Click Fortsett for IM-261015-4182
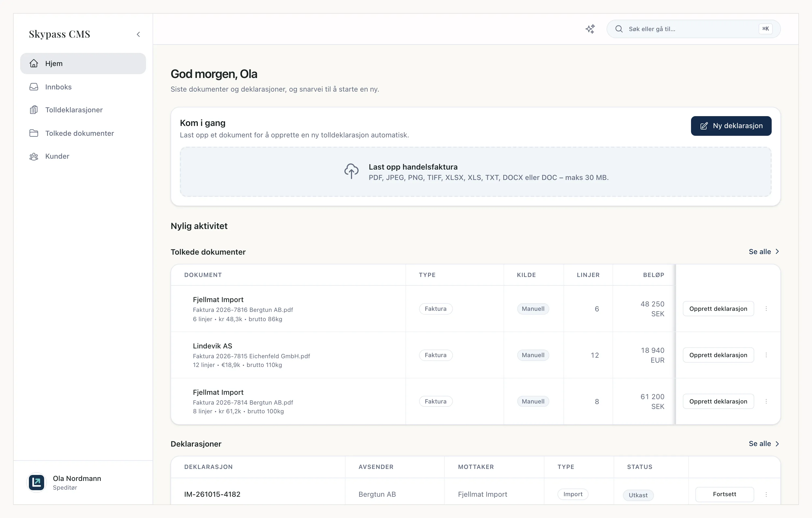812x518 pixels. click(x=725, y=494)
